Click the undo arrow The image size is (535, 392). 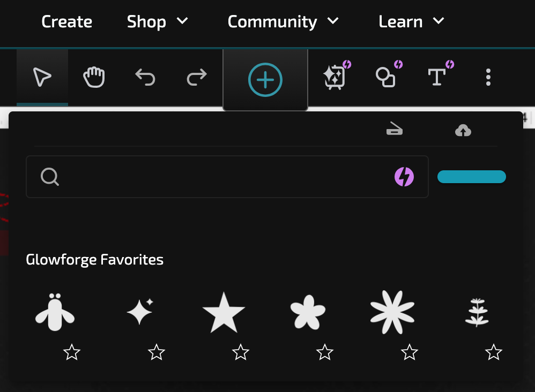(145, 77)
